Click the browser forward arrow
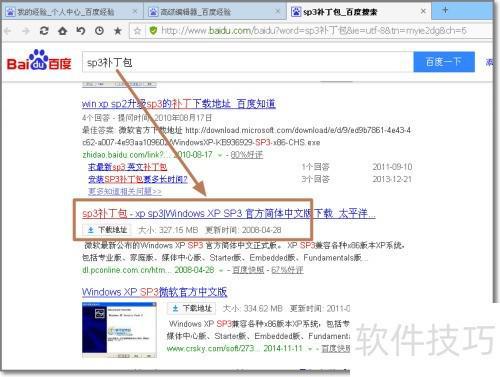 26,31
